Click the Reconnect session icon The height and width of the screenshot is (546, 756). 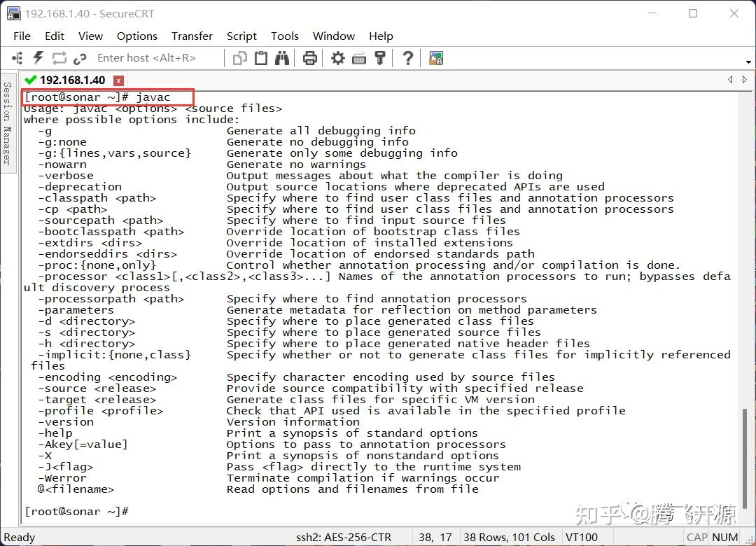58,58
